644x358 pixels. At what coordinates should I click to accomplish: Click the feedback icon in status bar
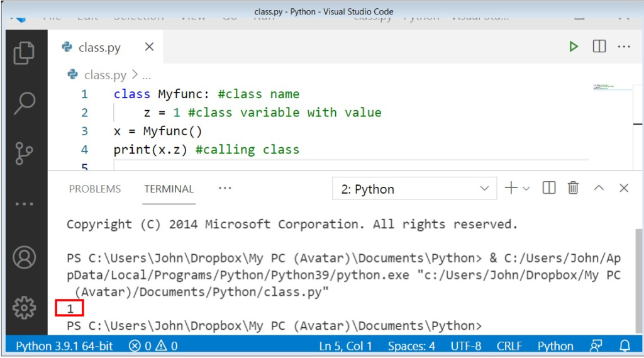click(596, 346)
